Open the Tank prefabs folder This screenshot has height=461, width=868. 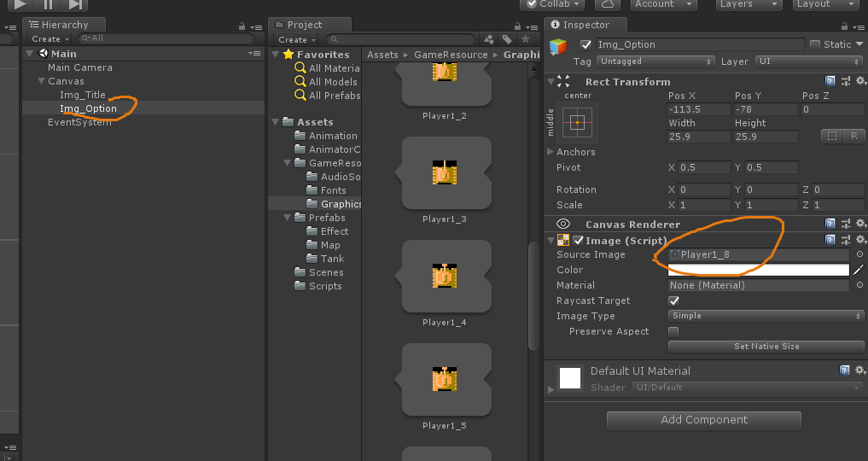(x=326, y=259)
